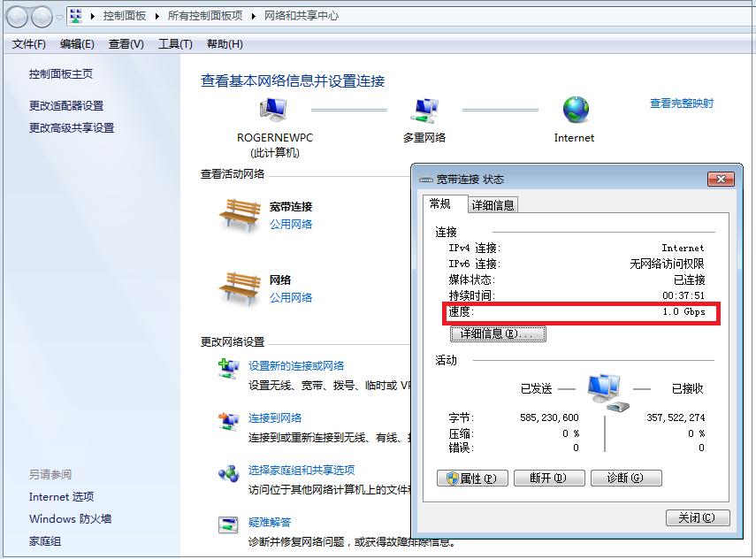Screen dimensions: 756x559
Task: Click 控制面板 breadcrumb in address bar
Action: (125, 16)
